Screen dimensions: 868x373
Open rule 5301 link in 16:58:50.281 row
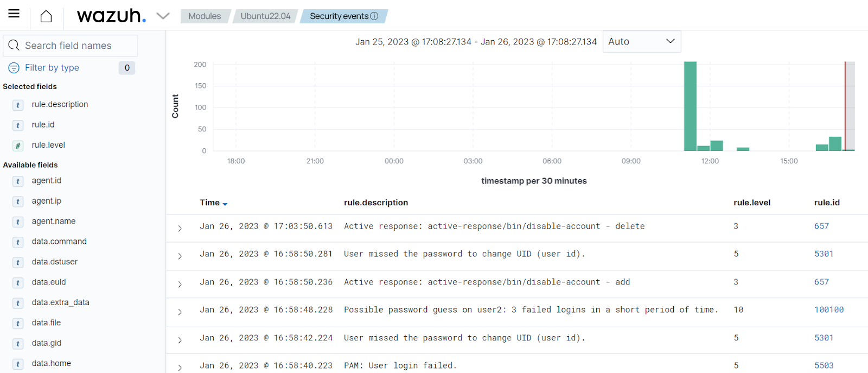[x=824, y=254]
